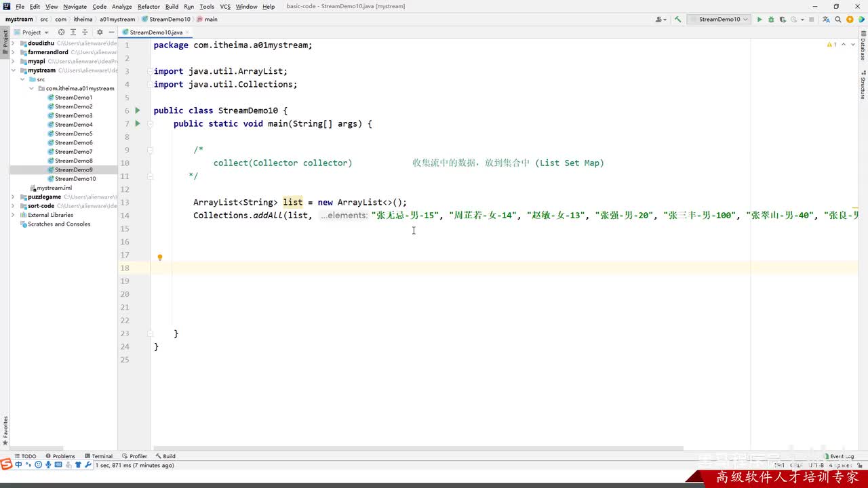Open the Project view selector dropdown
The image size is (868, 488).
(x=31, y=32)
